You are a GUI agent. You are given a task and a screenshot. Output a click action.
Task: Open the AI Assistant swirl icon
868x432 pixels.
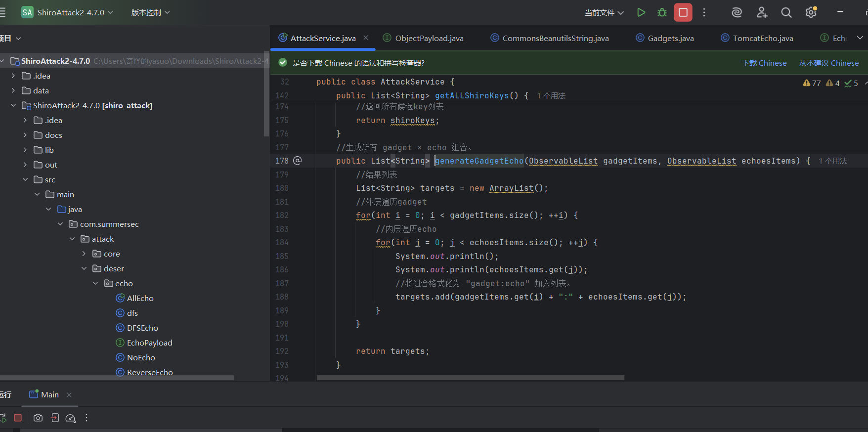tap(737, 12)
